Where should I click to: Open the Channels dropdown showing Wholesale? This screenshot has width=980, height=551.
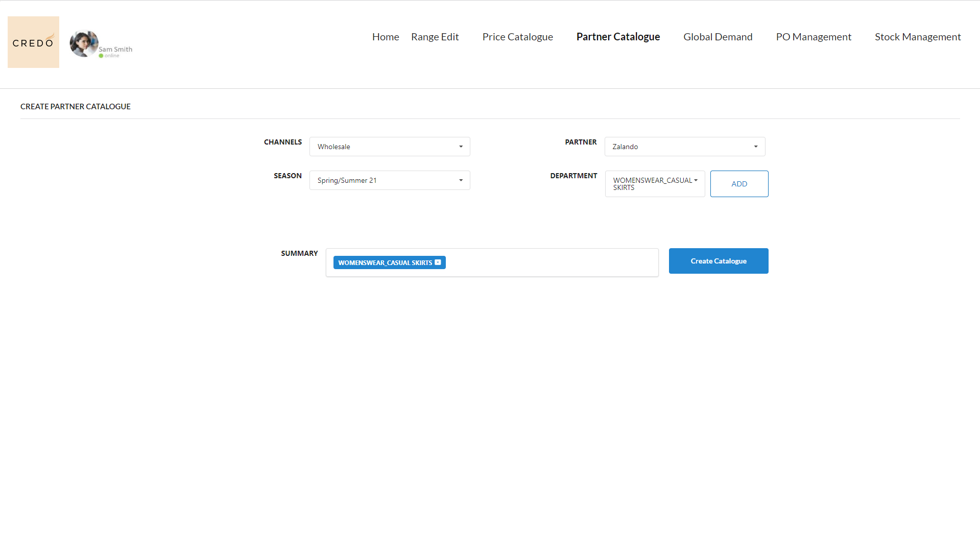tap(389, 147)
